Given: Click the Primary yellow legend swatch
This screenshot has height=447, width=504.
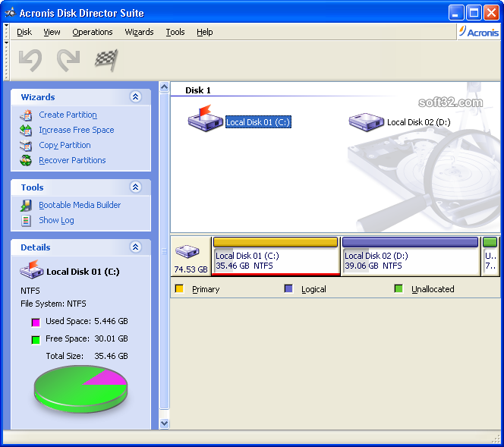Looking at the screenshot, I should coord(179,288).
